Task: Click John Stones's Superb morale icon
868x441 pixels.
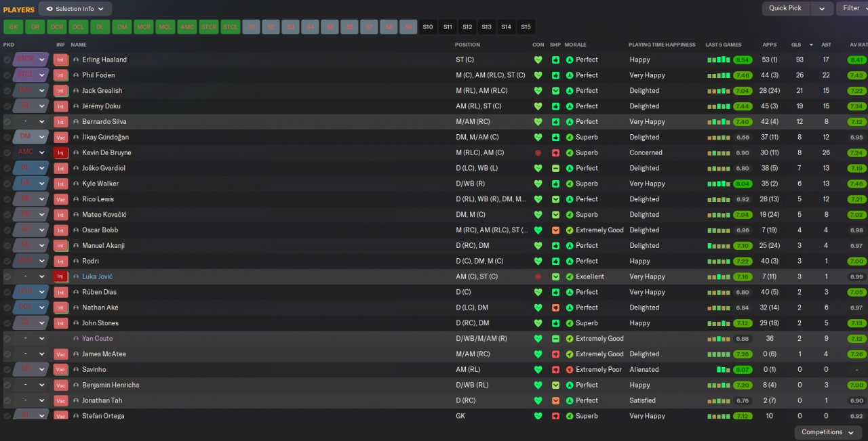Action: [570, 323]
